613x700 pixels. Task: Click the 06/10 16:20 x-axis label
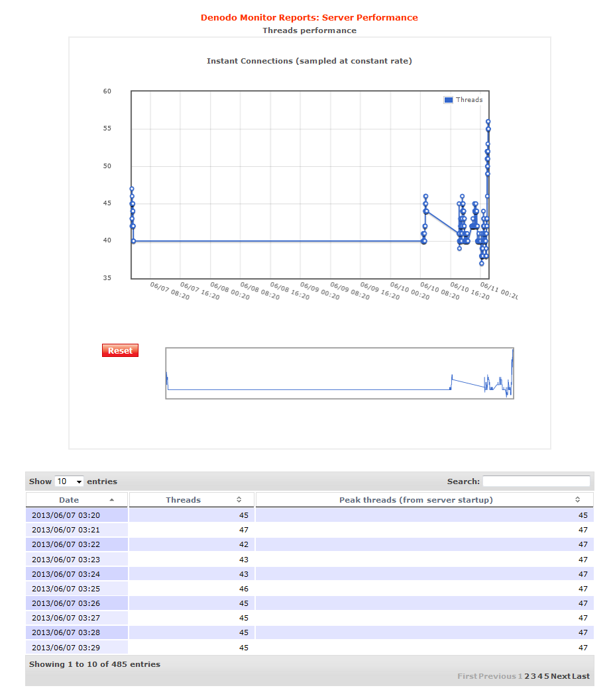pos(470,291)
